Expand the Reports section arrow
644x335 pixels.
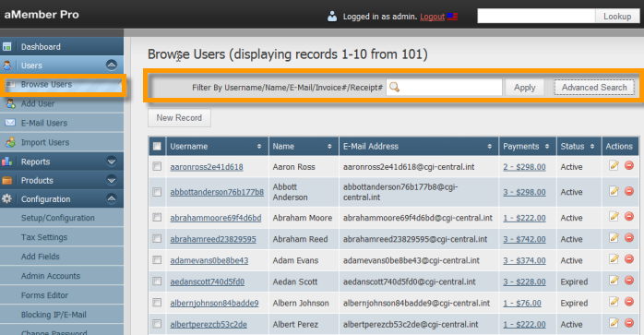pos(112,162)
